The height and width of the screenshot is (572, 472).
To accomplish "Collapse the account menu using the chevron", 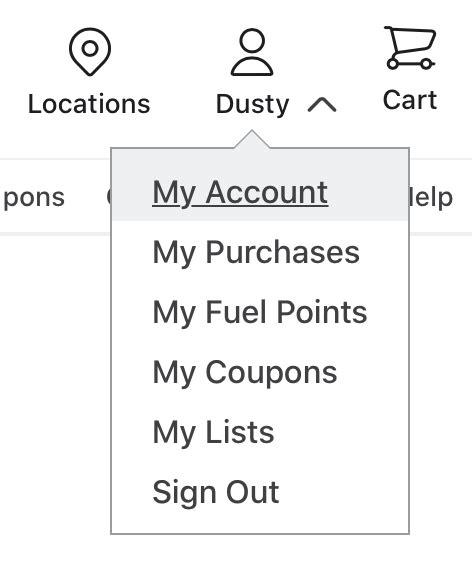I will coord(322,105).
